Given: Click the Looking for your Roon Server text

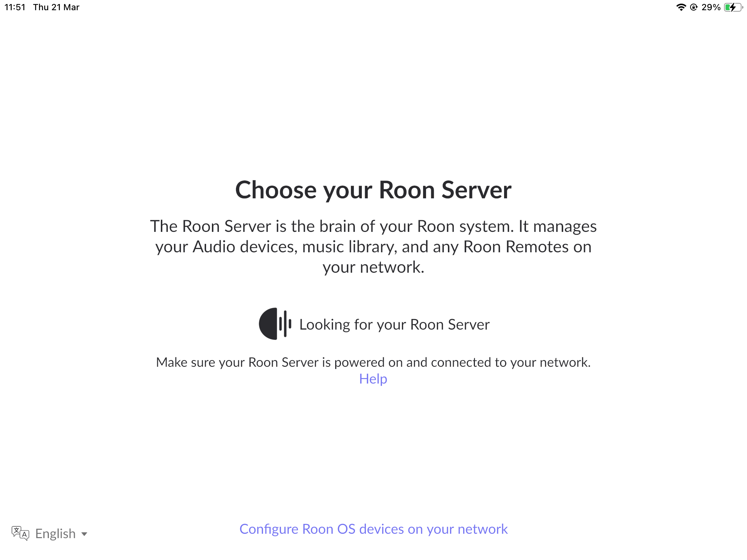Looking at the screenshot, I should point(394,324).
